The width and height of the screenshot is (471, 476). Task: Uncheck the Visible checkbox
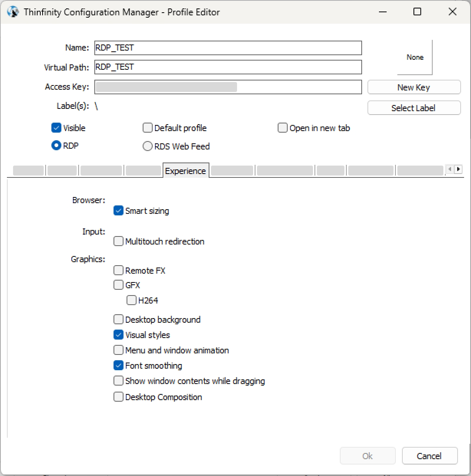[56, 128]
